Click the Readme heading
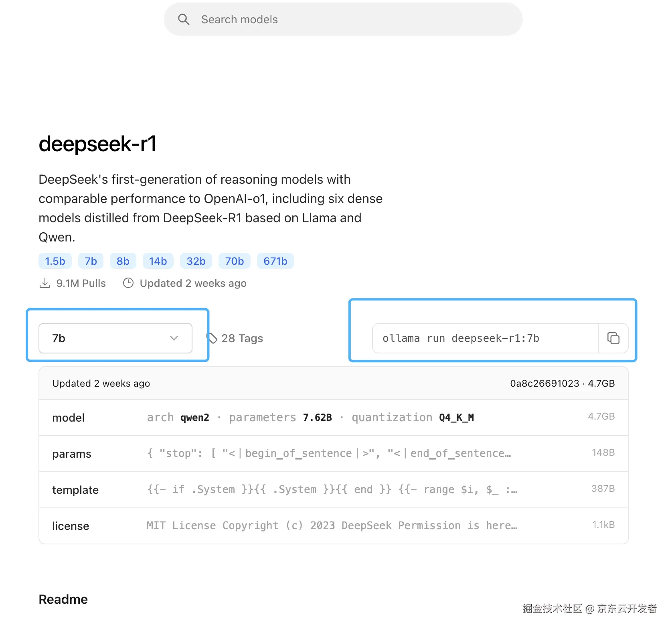 [x=63, y=599]
